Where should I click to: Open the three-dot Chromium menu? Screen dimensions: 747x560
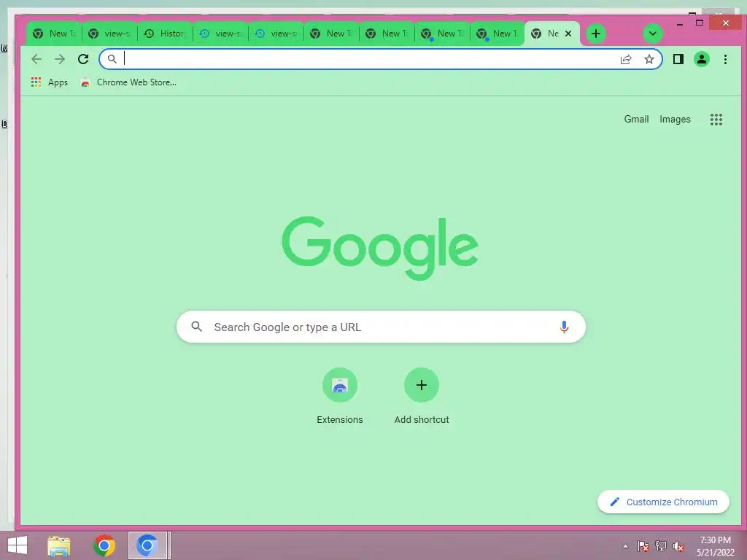click(725, 59)
